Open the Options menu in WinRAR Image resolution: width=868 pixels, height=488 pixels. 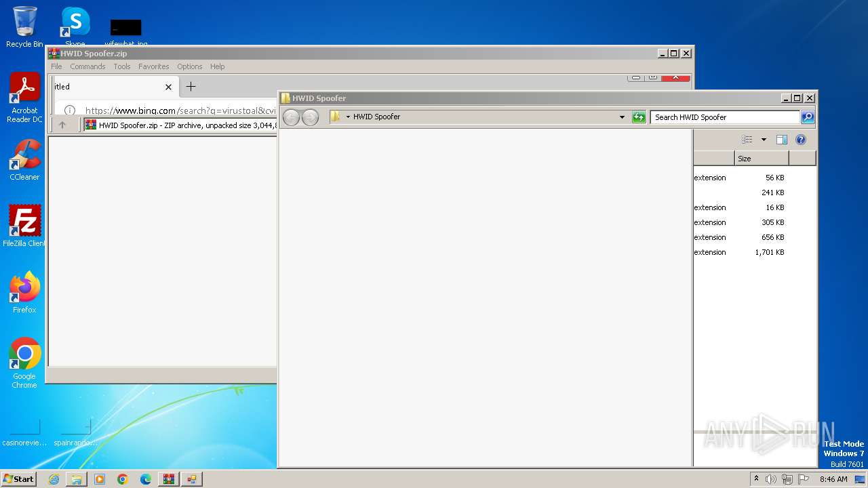point(190,66)
